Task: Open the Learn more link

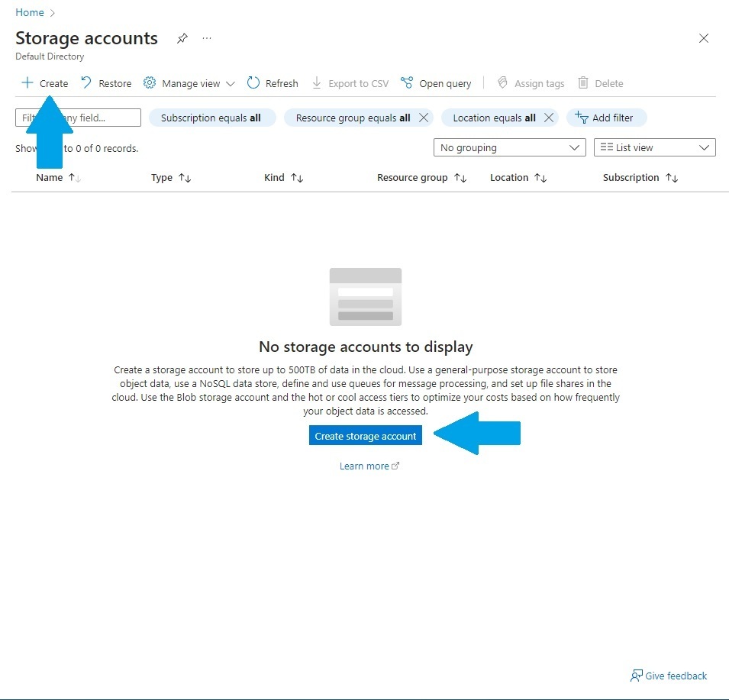Action: (x=369, y=466)
